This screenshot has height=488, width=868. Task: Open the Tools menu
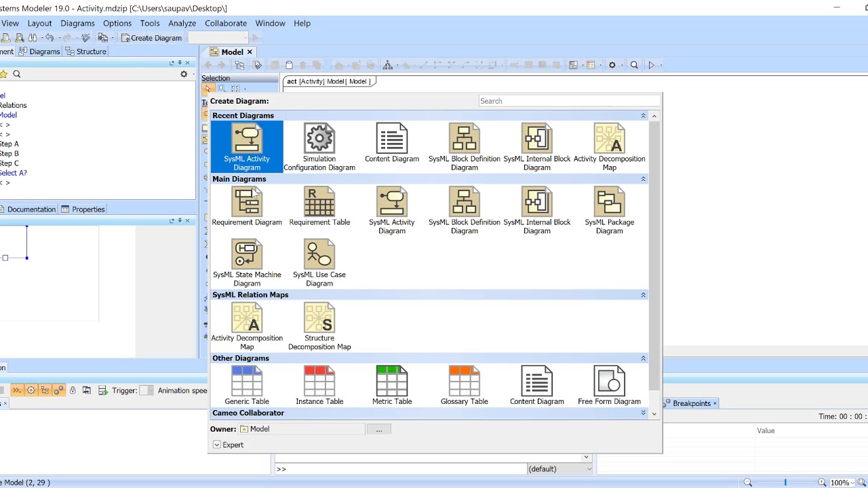tap(150, 23)
